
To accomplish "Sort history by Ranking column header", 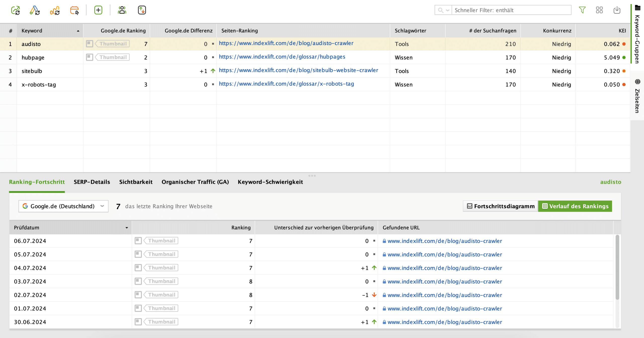I will [x=193, y=228].
